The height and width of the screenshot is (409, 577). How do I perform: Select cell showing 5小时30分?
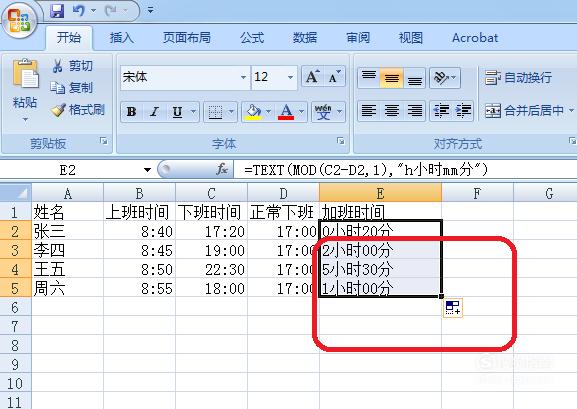pyautogui.click(x=380, y=269)
